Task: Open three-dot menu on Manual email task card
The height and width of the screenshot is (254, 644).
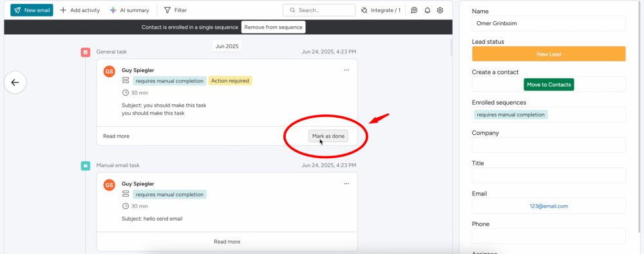Action: coord(346,184)
